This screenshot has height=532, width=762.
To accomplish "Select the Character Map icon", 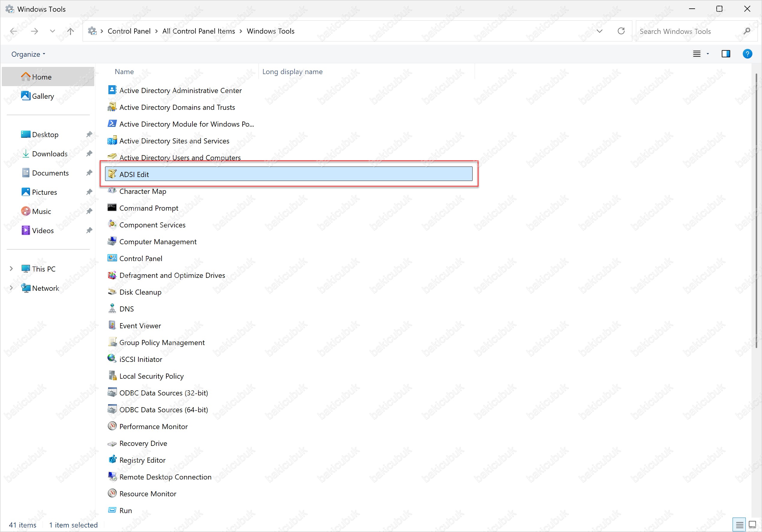I will tap(112, 191).
